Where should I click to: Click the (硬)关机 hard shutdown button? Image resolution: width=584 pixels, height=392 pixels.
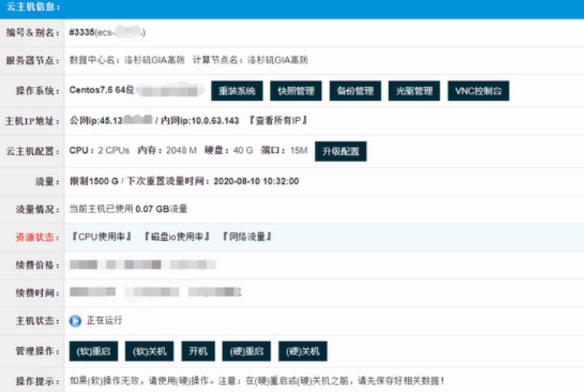click(303, 351)
